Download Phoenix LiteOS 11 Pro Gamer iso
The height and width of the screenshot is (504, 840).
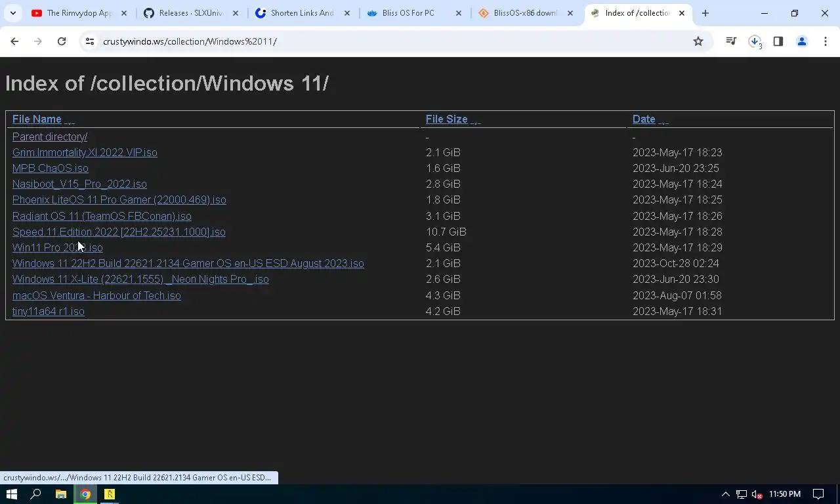click(119, 199)
